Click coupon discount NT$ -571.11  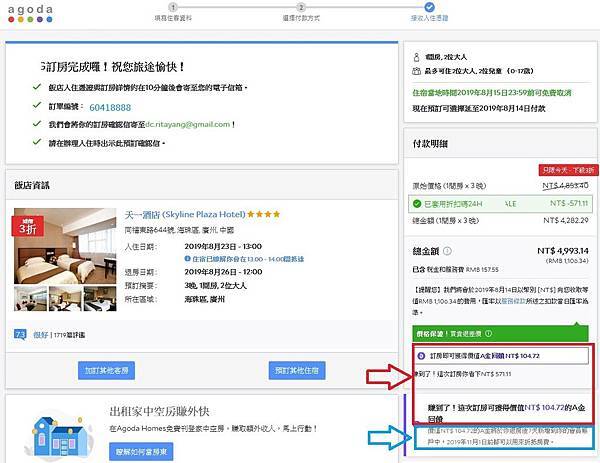click(x=569, y=204)
